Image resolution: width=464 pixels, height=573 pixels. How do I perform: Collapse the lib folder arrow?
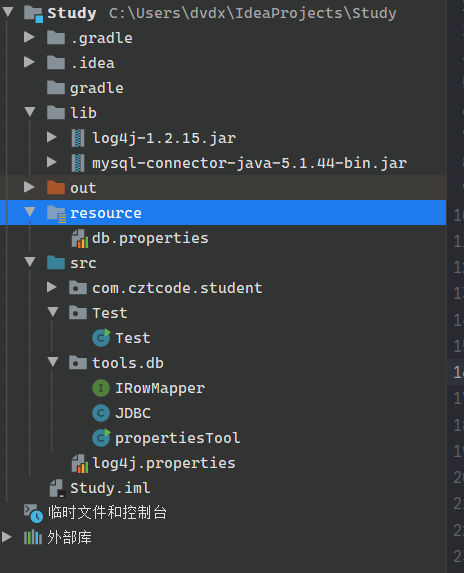[30, 112]
